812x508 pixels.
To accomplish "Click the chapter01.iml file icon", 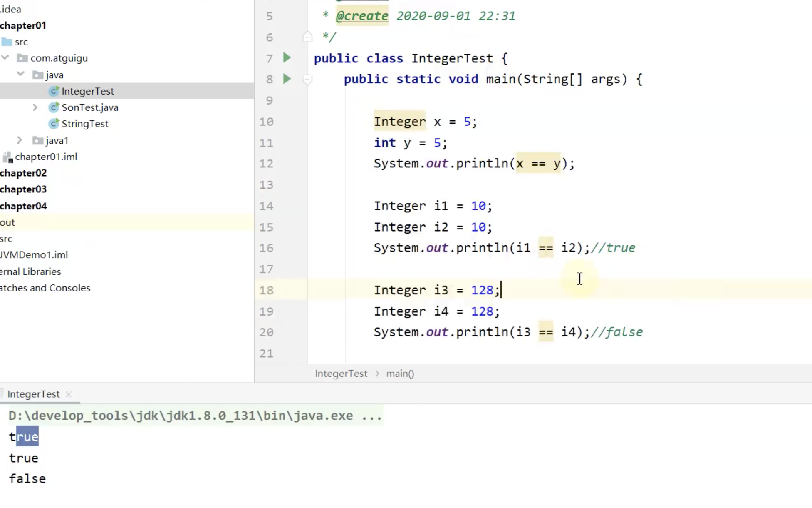I will pos(7,157).
